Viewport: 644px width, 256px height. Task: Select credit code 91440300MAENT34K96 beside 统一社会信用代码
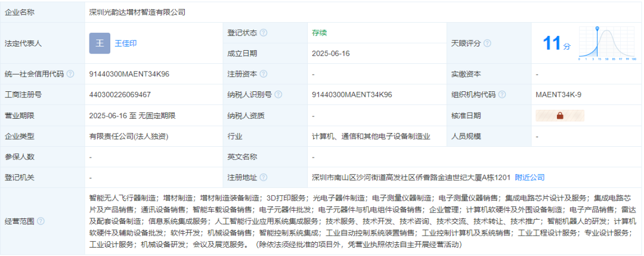(129, 74)
